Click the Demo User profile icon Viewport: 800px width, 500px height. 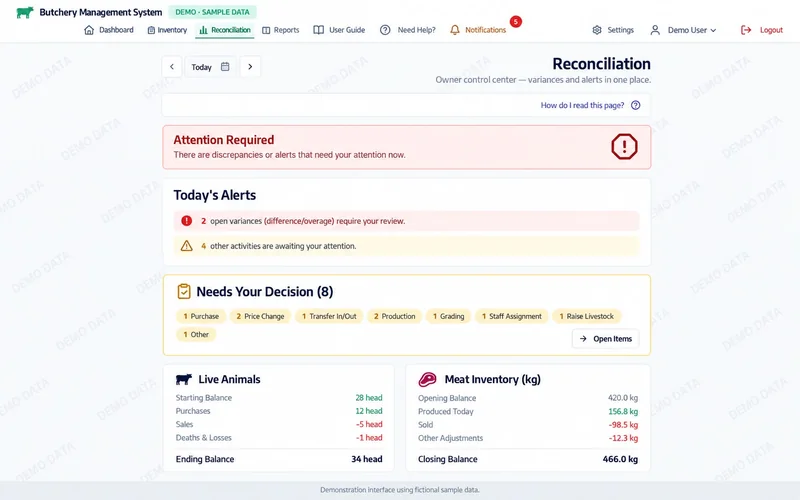[x=655, y=30]
